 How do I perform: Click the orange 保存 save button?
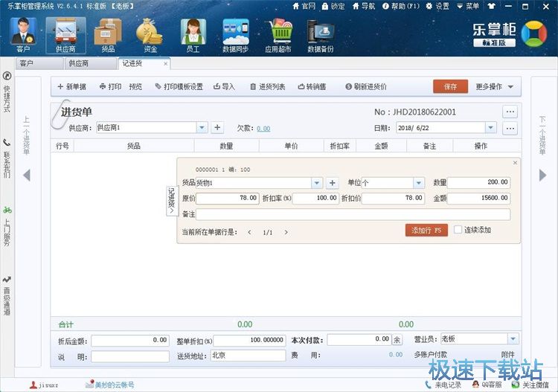450,86
